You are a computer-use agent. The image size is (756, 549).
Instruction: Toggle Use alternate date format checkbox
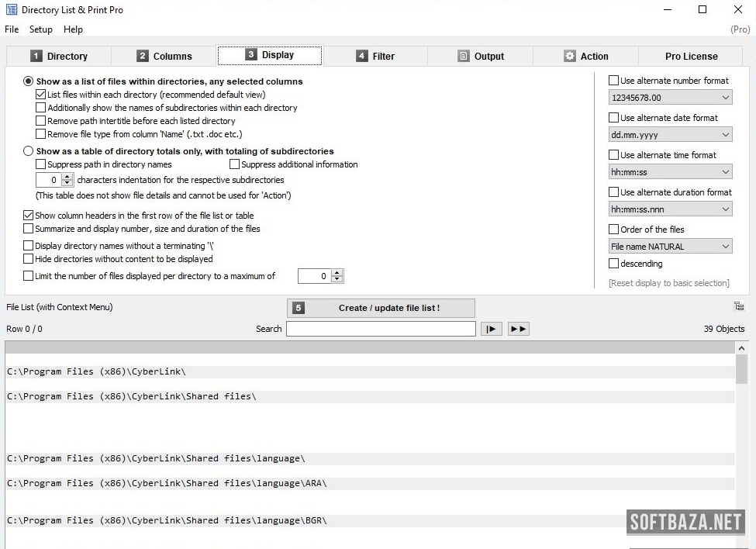(614, 118)
